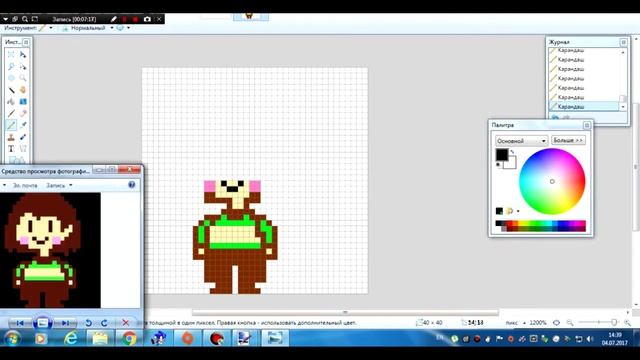640x360 pixels.
Task: Close the Палитра panel
Action: [587, 125]
